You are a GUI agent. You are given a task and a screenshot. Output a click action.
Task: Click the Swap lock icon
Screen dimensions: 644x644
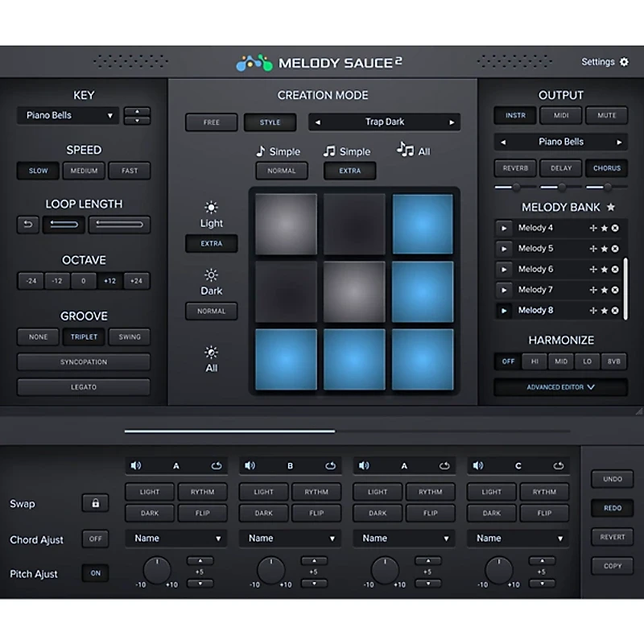click(95, 503)
